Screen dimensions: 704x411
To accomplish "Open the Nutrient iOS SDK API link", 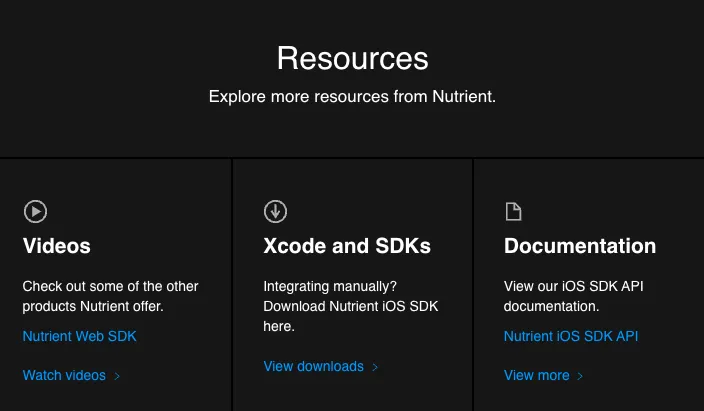I will click(571, 336).
